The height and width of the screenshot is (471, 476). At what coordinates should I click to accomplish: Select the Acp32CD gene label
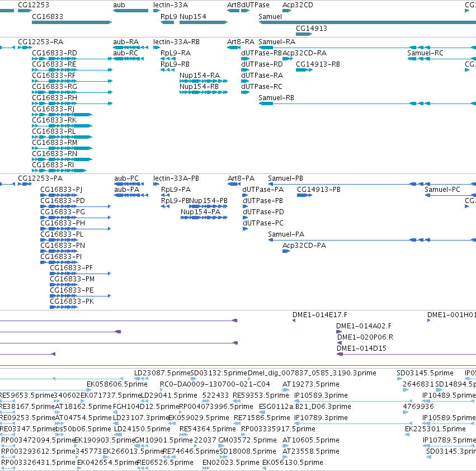[298, 5]
